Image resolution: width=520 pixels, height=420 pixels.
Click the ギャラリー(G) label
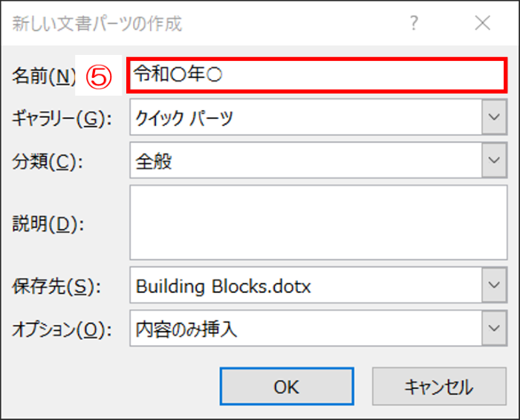click(x=62, y=119)
